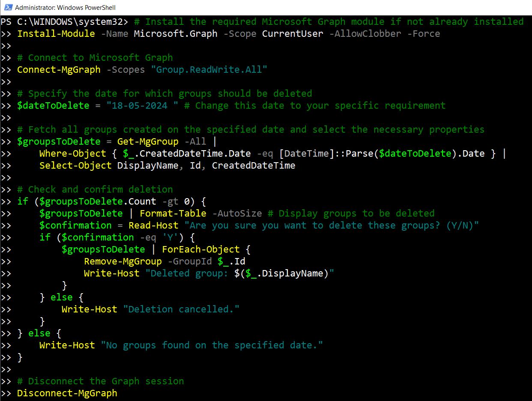The width and height of the screenshot is (532, 401).
Task: Click the Disconnect-MgGraph command at the bottom
Action: 67,393
